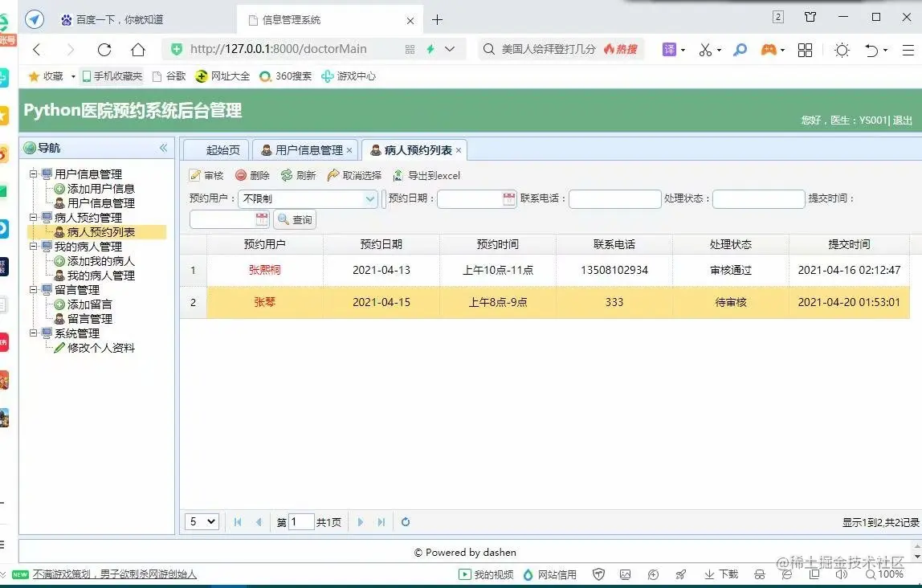The width and height of the screenshot is (922, 588).
Task: Collapse the 病人预约管理 tree node
Action: [34, 217]
